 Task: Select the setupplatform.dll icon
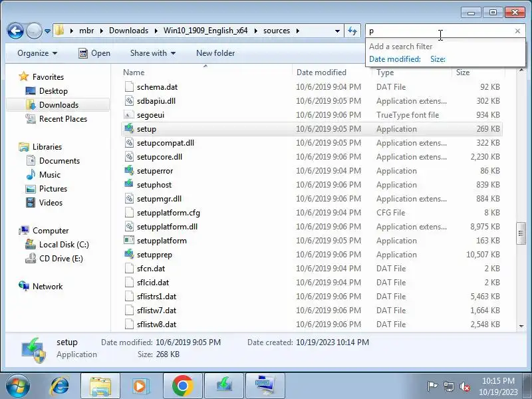[129, 226]
